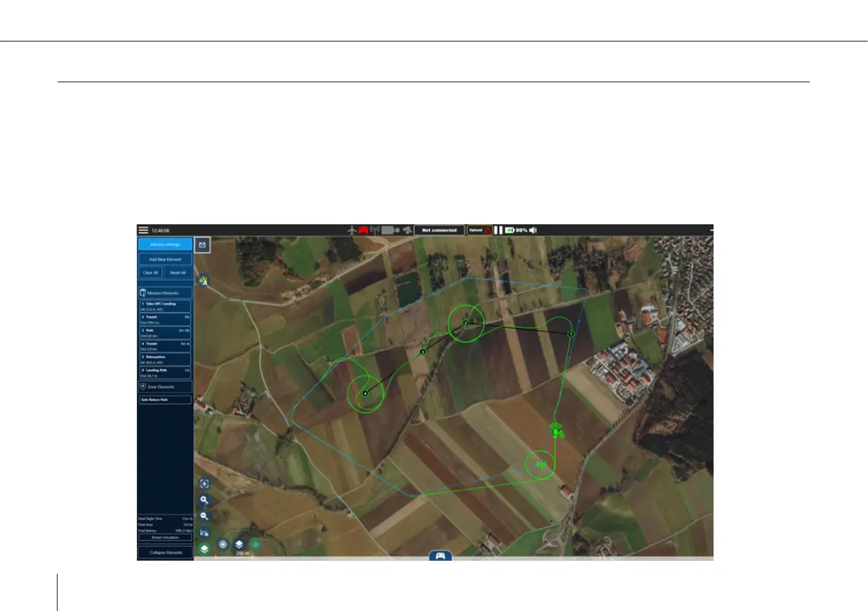Select mission element 1 Take Off / Landing
Screen dimensions: 868x611
pyautogui.click(x=165, y=307)
